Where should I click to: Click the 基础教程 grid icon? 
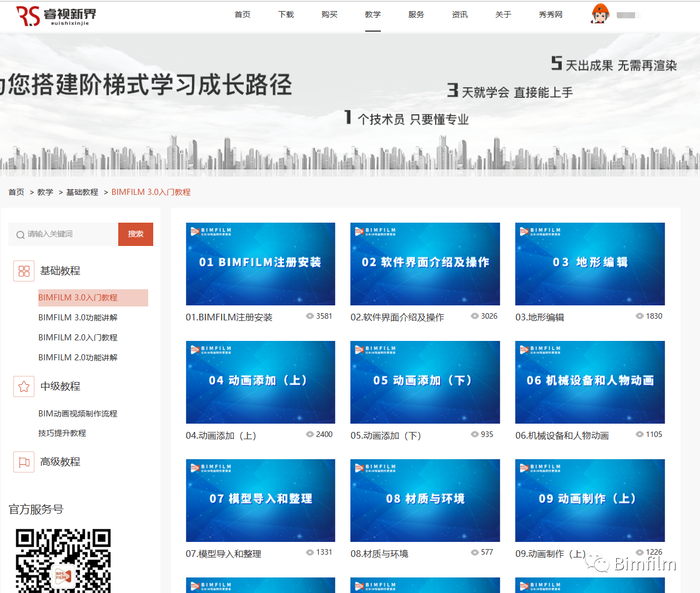point(24,271)
